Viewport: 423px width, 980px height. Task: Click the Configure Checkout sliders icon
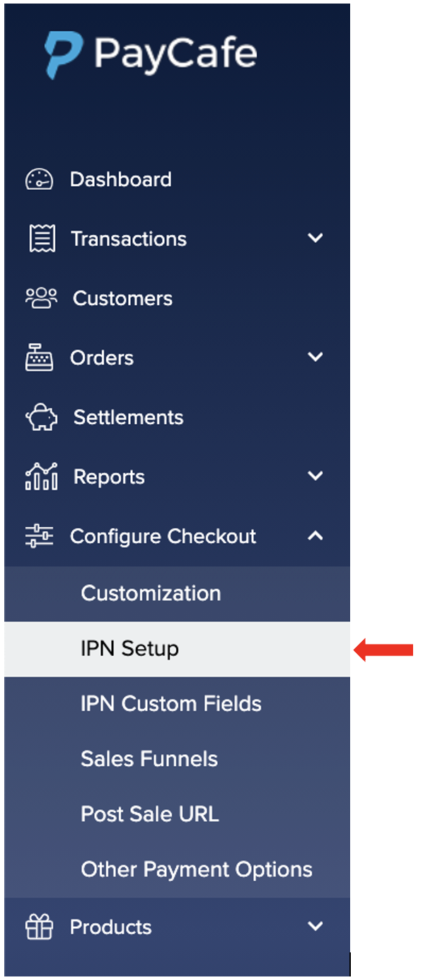[39, 537]
